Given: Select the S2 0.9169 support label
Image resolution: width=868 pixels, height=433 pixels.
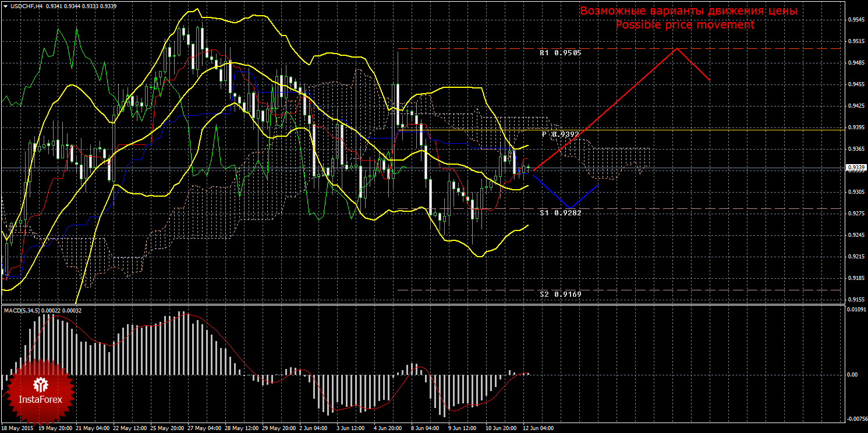Looking at the screenshot, I should pos(560,294).
